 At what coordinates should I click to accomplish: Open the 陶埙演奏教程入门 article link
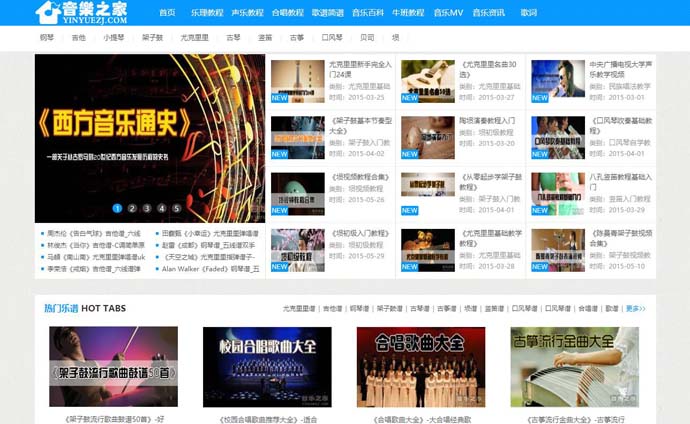488,120
